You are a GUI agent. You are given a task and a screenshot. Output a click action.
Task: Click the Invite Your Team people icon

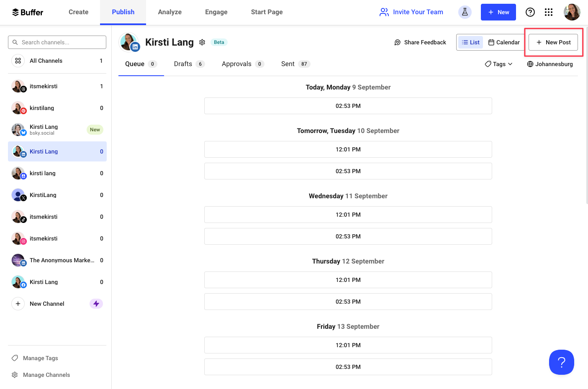[384, 12]
